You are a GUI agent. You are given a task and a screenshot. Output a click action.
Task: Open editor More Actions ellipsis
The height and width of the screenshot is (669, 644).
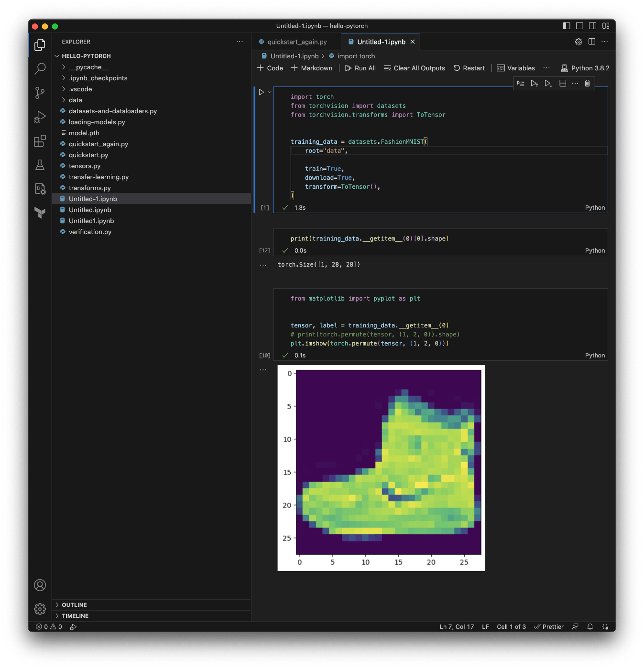pos(605,42)
